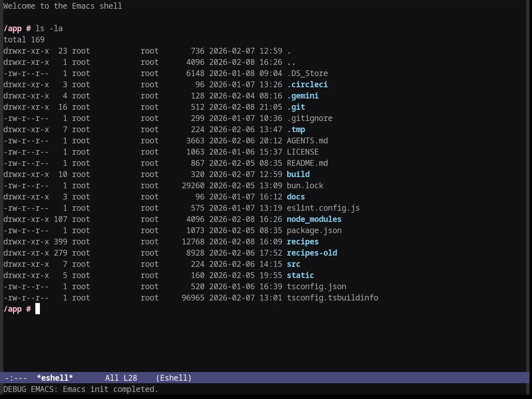Viewport: 532px width, 399px height.
Task: Click the eslint.config.js file name
Action: tap(323, 208)
